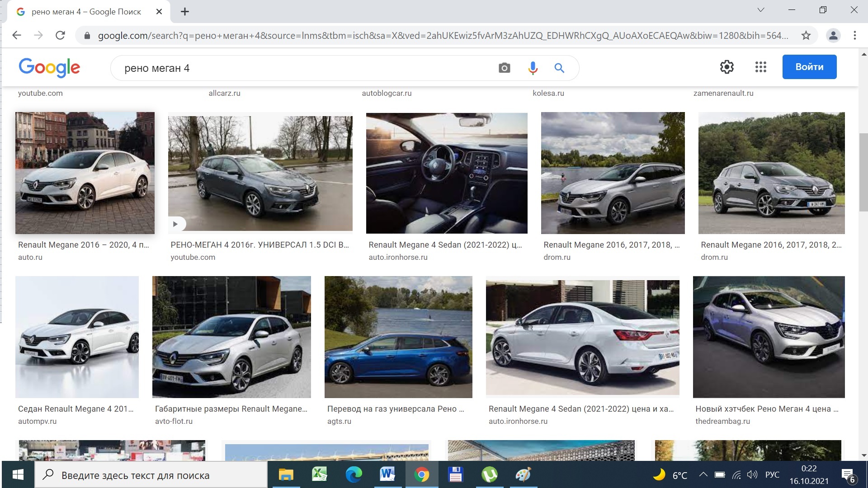Image resolution: width=868 pixels, height=488 pixels.
Task: Go forward in browser history
Action: [38, 35]
